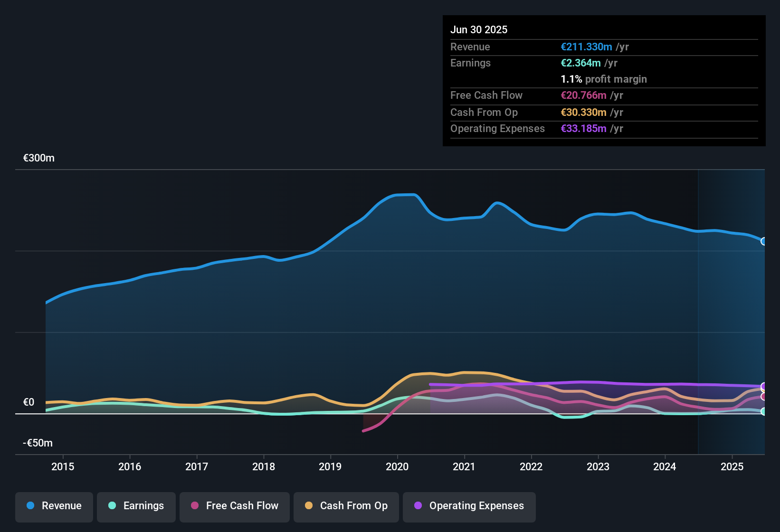This screenshot has width=780, height=532.
Task: Select the 2020 x-axis year label
Action: [x=397, y=466]
